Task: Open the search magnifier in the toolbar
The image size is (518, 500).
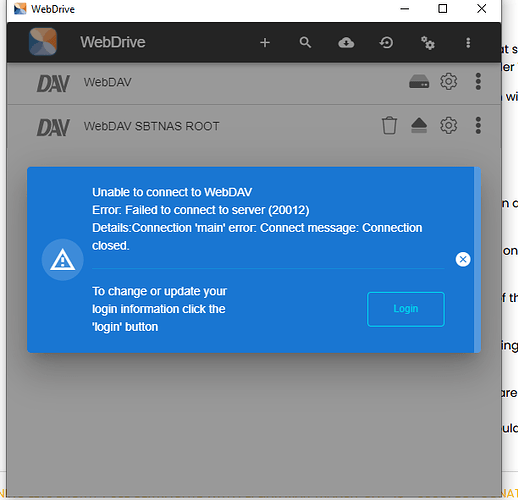Action: pos(305,43)
